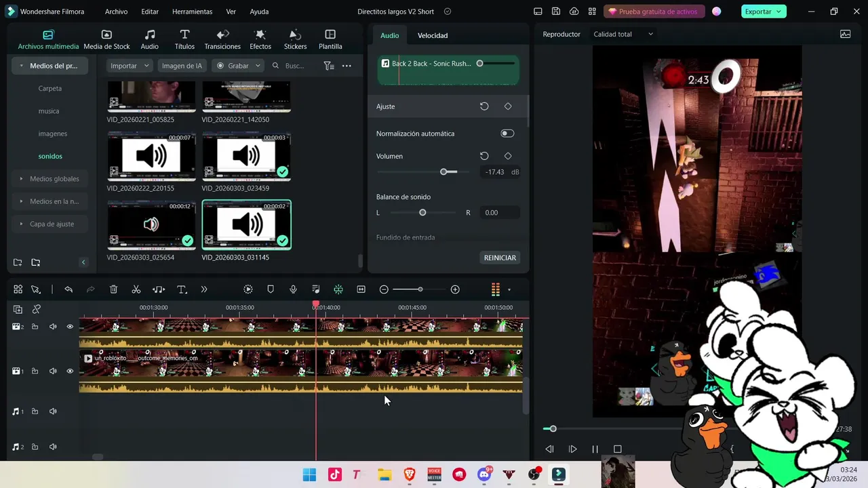
Task: Click the microphone voiceover icon
Action: point(293,289)
